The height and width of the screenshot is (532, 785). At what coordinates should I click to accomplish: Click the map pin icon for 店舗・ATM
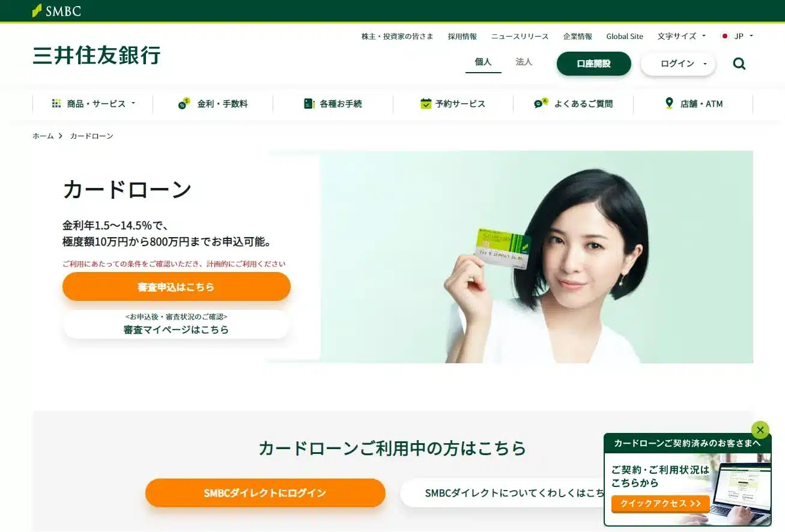[x=669, y=103]
